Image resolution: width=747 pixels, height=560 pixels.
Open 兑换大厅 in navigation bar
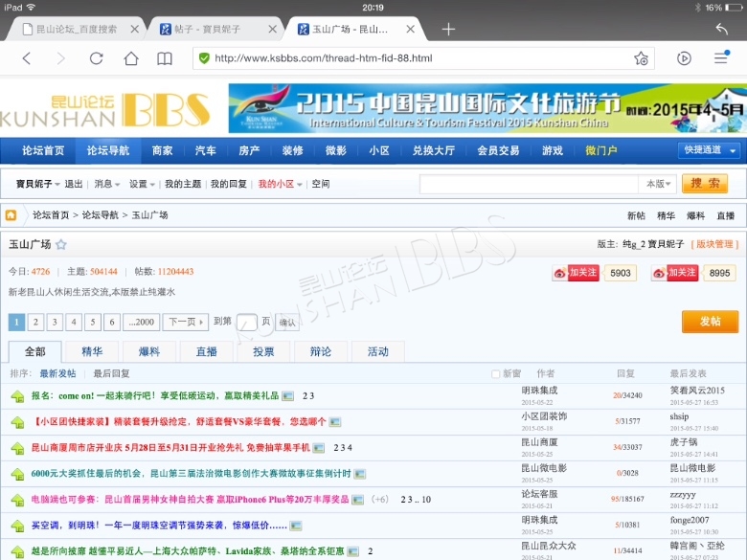coord(433,150)
